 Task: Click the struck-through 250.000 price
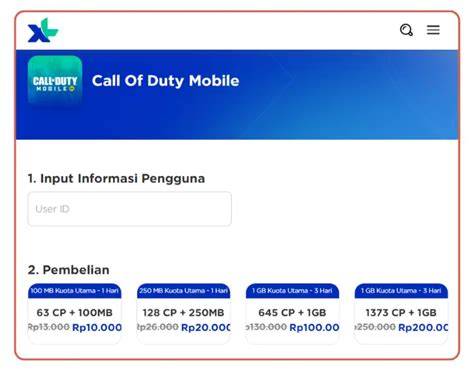(x=375, y=327)
